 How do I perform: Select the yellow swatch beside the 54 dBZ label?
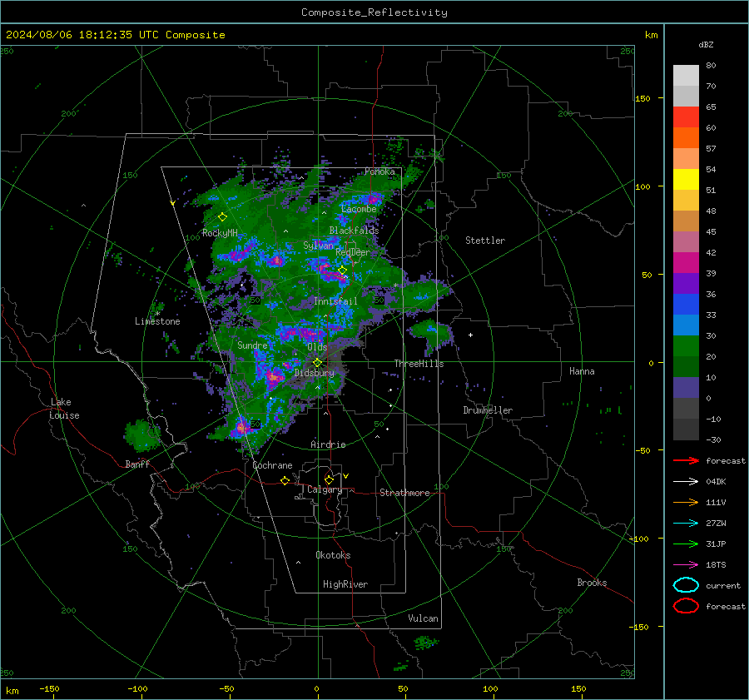(x=686, y=179)
